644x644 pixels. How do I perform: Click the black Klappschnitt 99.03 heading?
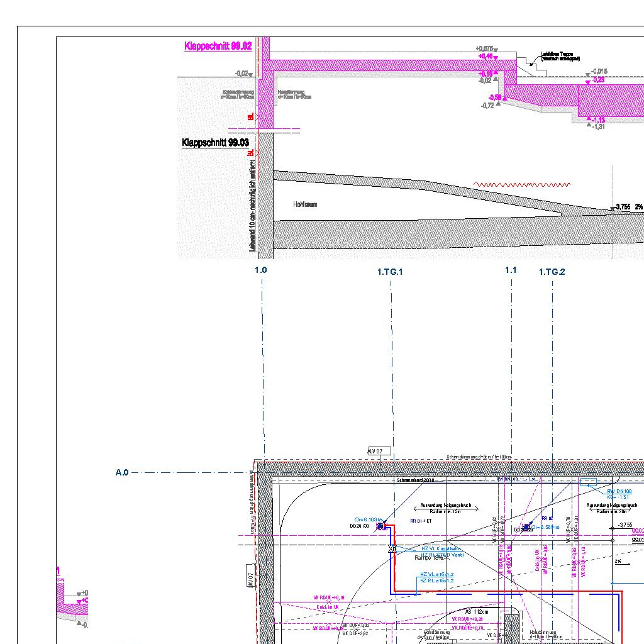(215, 143)
